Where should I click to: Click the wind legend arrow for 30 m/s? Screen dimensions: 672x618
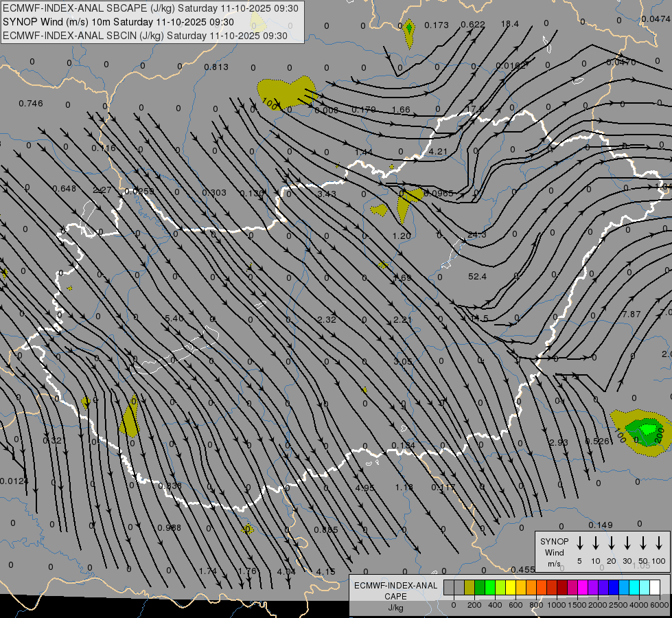point(627,543)
